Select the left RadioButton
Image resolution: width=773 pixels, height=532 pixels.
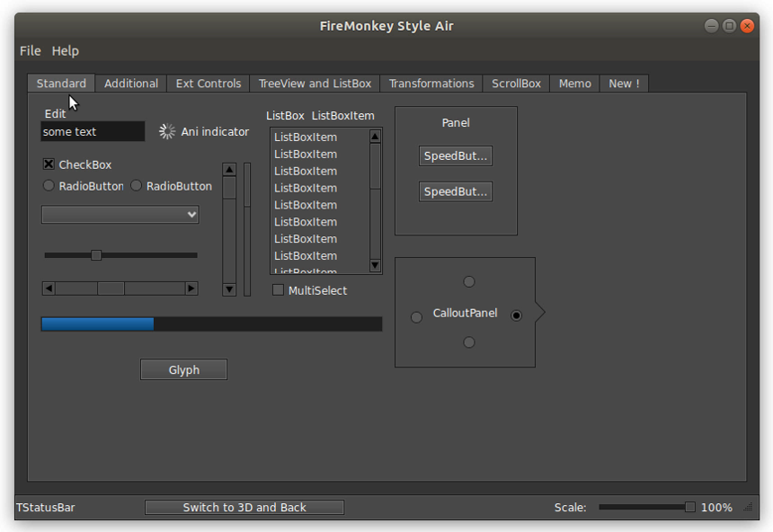[49, 186]
